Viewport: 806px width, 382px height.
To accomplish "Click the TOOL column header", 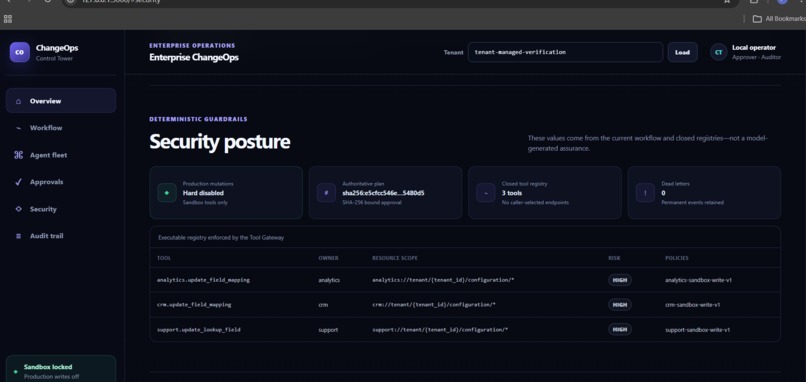I will [163, 258].
